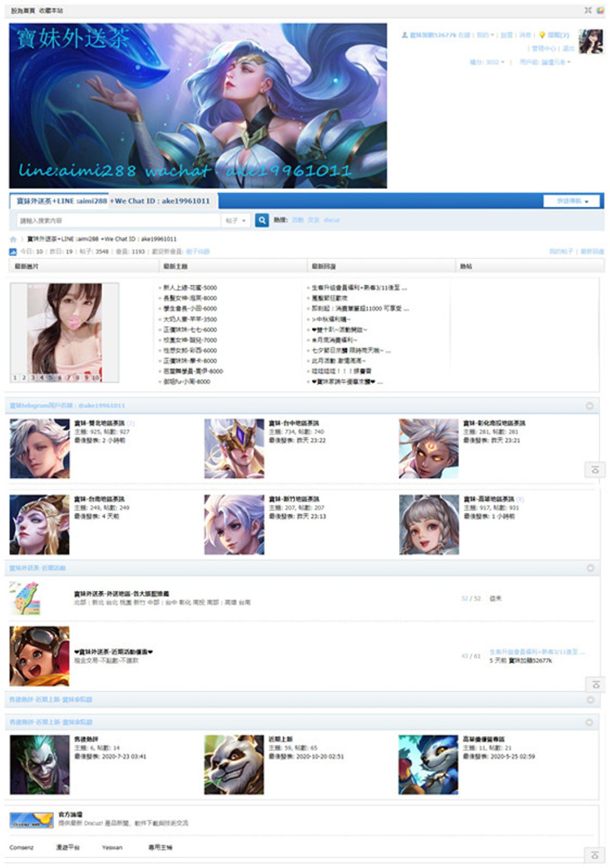The height and width of the screenshot is (868, 610).
Task: Click the online user icon before 寶妹加賴52677k
Action: (x=406, y=35)
